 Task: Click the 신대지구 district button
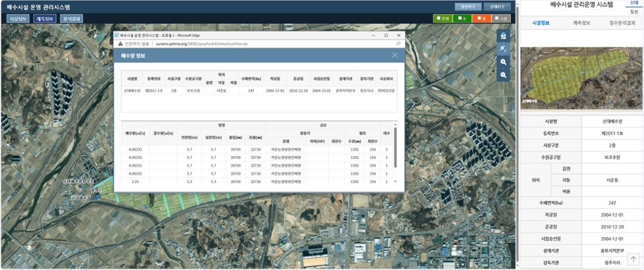click(498, 6)
